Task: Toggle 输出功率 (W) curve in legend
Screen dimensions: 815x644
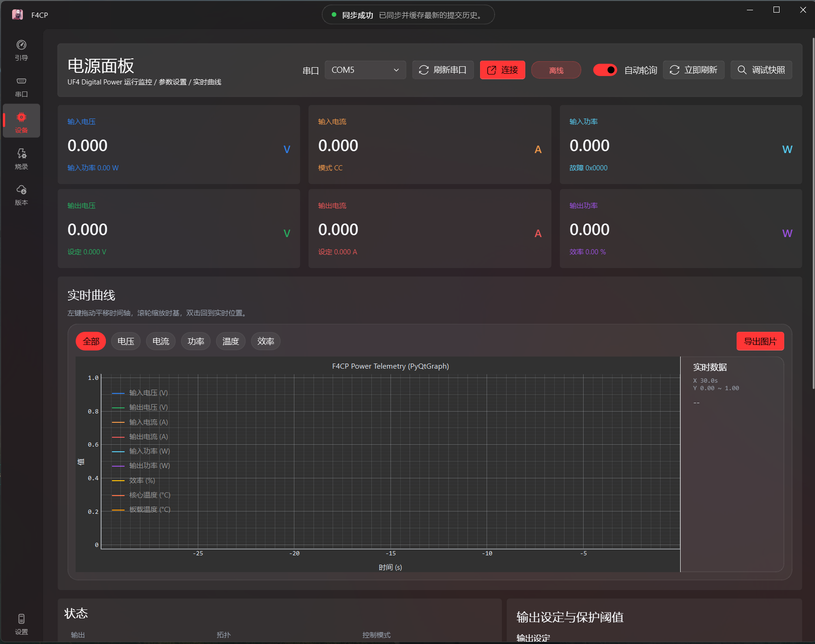Action: [141, 466]
